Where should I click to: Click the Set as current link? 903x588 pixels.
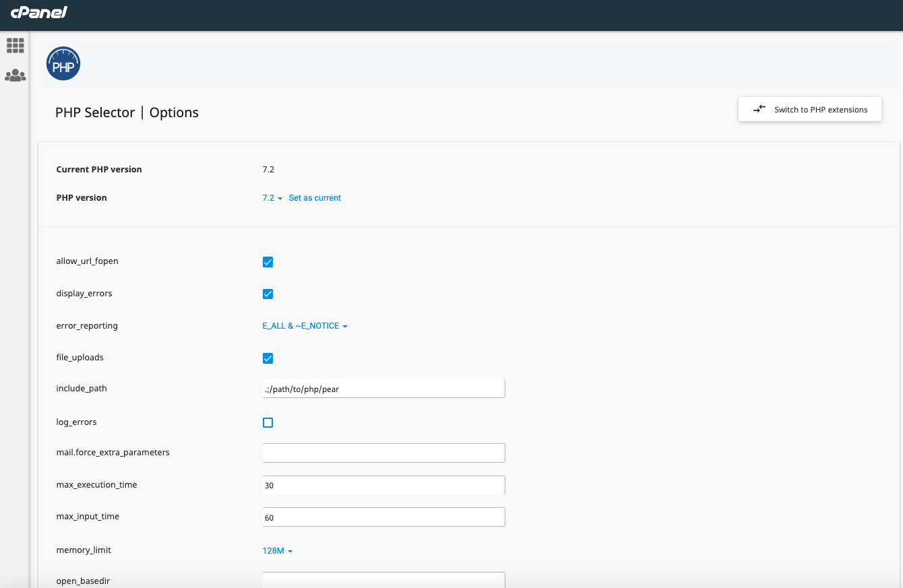point(315,197)
